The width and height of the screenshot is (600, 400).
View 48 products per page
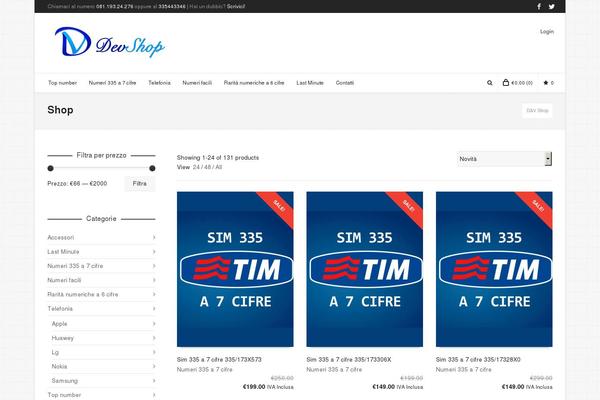point(207,167)
